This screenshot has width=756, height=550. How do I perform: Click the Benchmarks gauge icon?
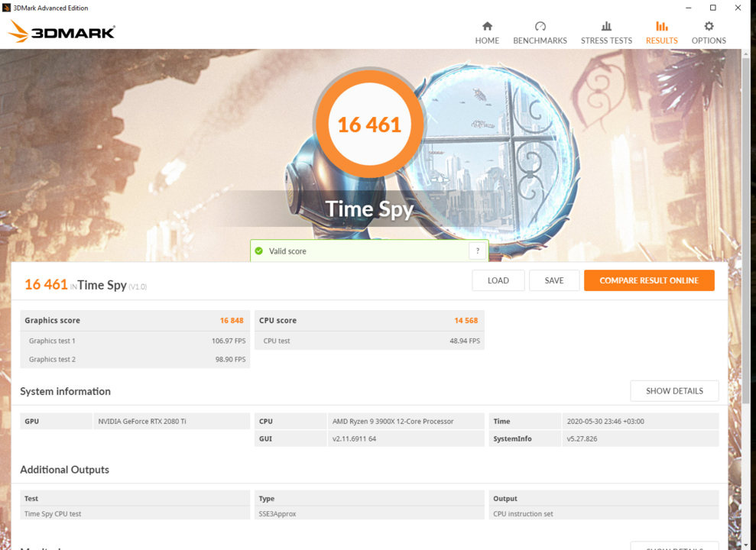click(540, 26)
